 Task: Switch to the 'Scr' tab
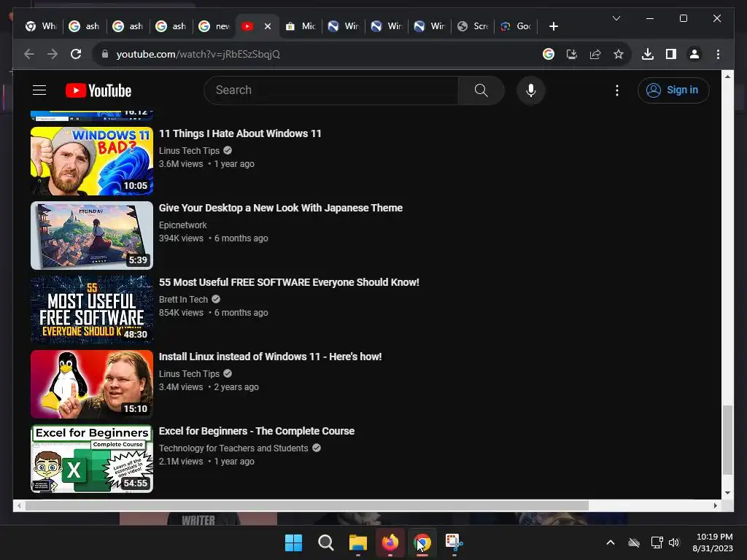point(472,26)
